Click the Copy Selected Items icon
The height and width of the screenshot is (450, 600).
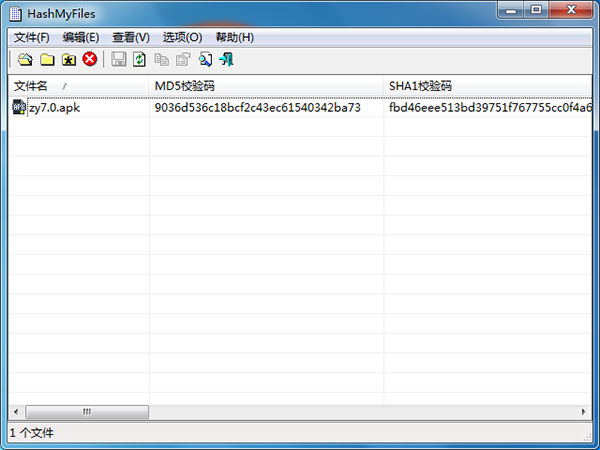(161, 59)
